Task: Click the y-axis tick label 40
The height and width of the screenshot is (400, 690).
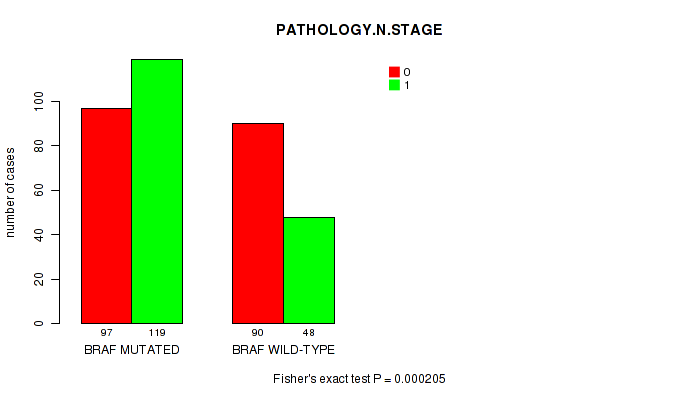Action: click(39, 235)
